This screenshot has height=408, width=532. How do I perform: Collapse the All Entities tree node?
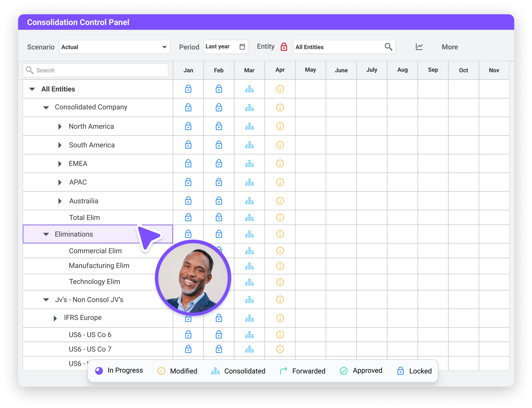32,89
